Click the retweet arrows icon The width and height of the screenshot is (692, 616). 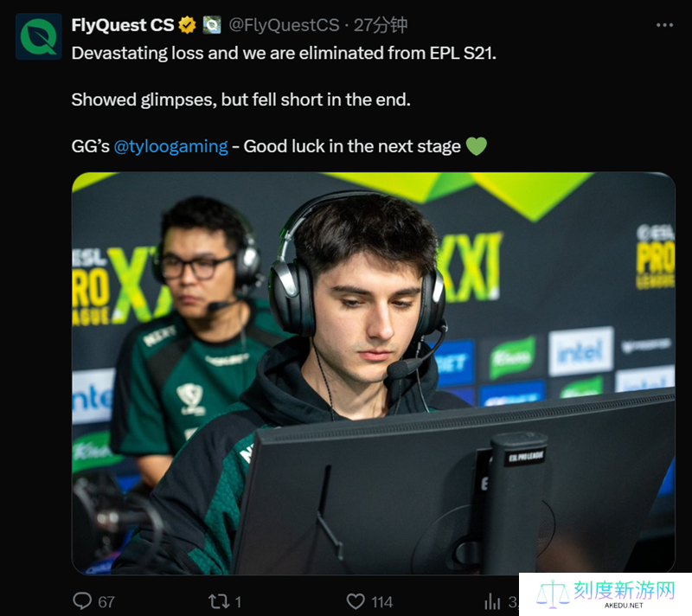coord(219,601)
